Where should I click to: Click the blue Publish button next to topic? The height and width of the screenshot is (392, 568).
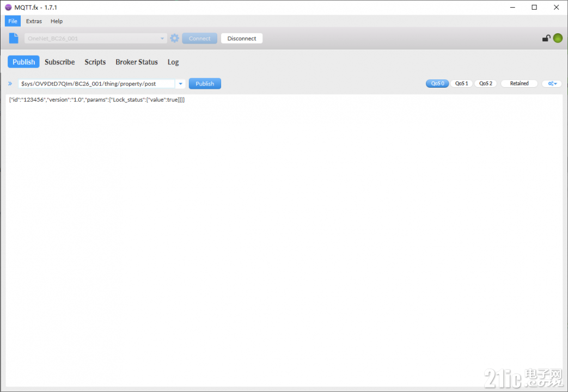click(x=205, y=84)
